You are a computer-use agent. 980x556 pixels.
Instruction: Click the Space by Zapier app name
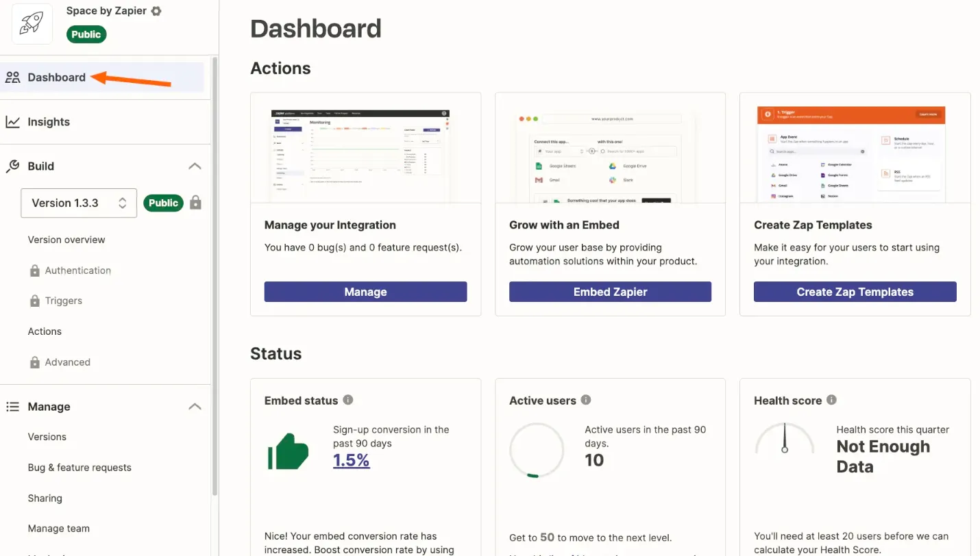[x=106, y=11]
